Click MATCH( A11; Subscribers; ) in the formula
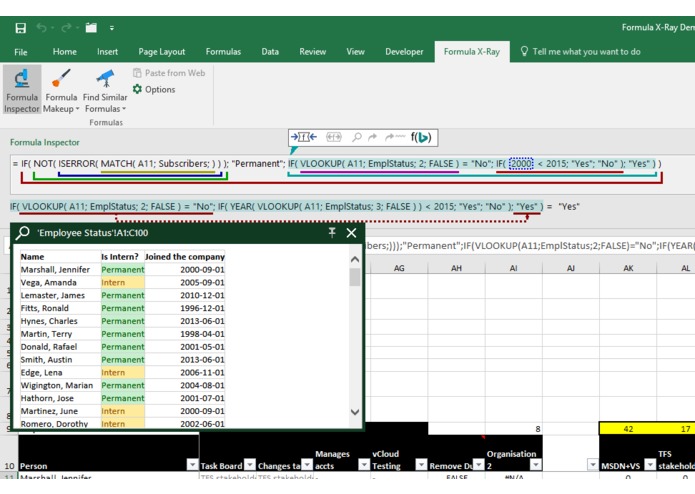Screen dimensions: 695x494 pyautogui.click(x=158, y=163)
